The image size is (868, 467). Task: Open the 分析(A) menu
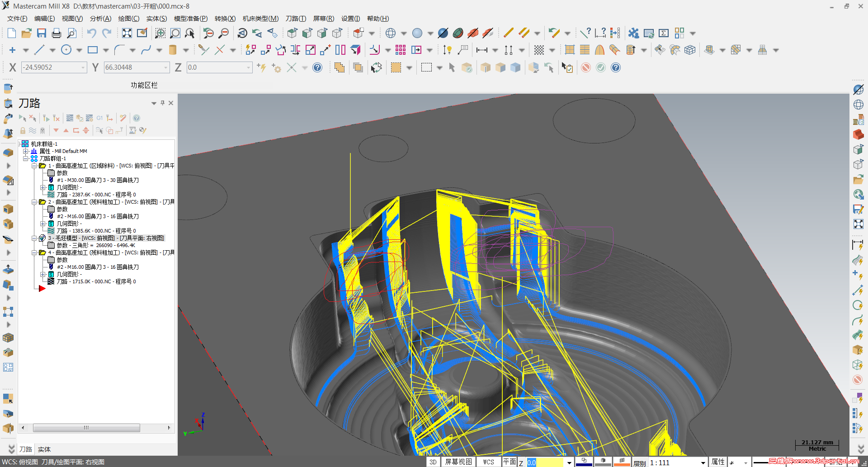100,19
